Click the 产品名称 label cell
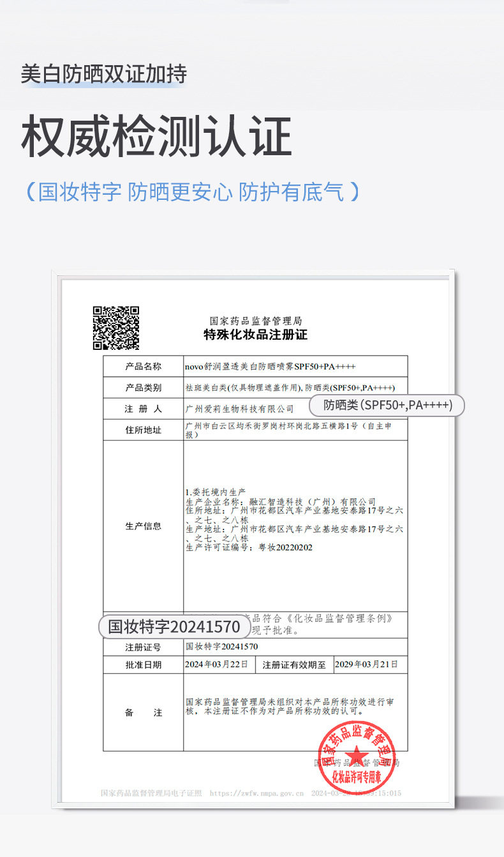 (x=144, y=366)
